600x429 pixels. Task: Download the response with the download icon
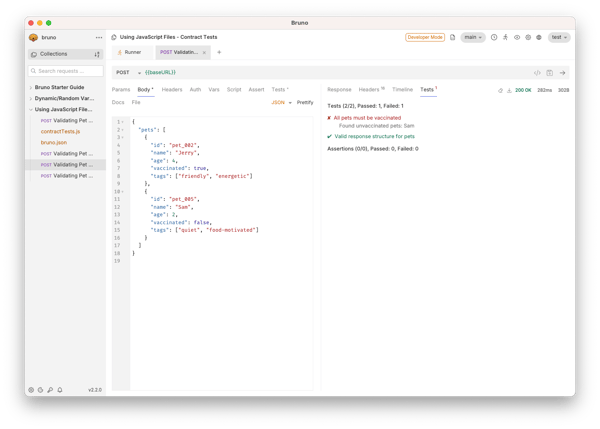click(509, 90)
